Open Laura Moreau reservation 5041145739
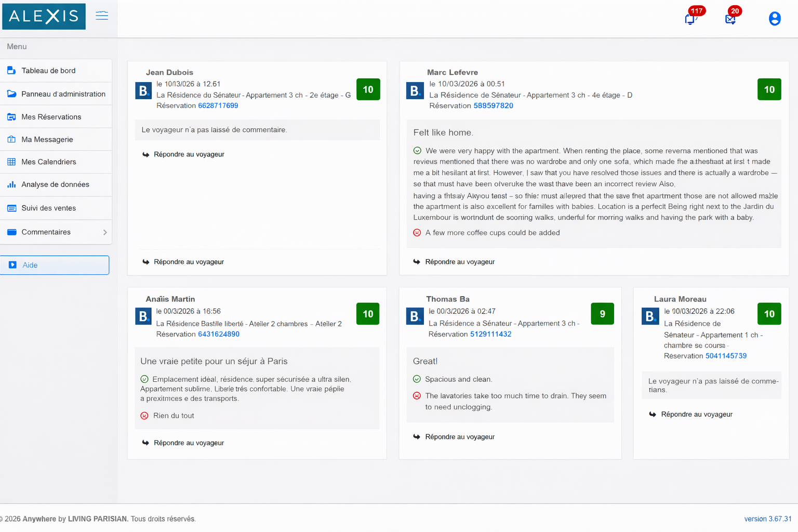The width and height of the screenshot is (798, 532). coord(726,356)
